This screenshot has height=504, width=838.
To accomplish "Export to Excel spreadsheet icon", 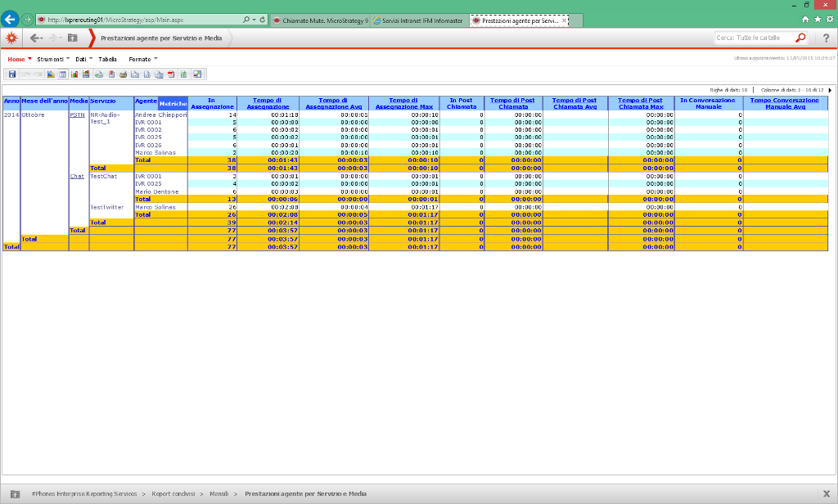I will (x=160, y=74).
